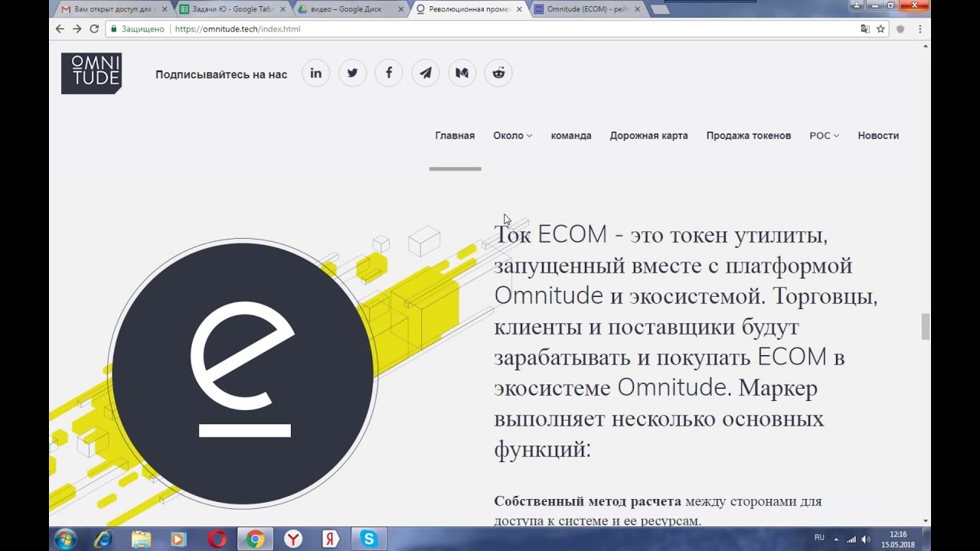Reload the page with refresh icon

coord(94,29)
